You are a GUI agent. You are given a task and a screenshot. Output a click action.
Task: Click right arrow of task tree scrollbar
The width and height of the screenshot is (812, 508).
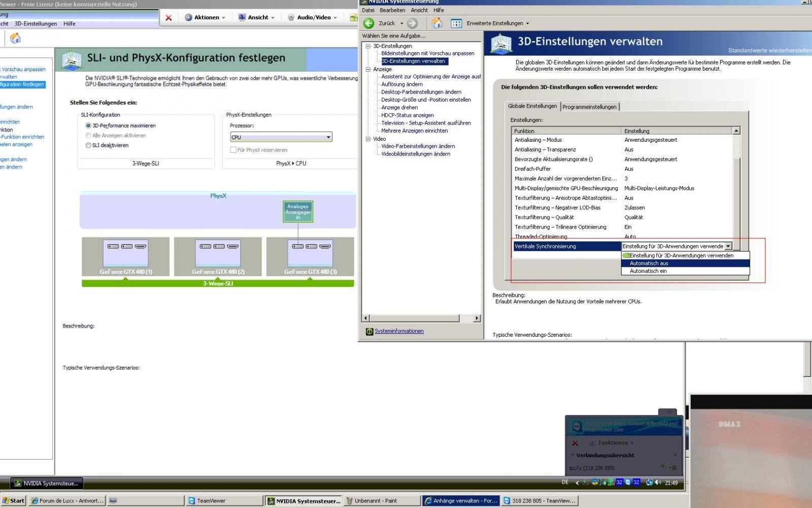pyautogui.click(x=477, y=319)
